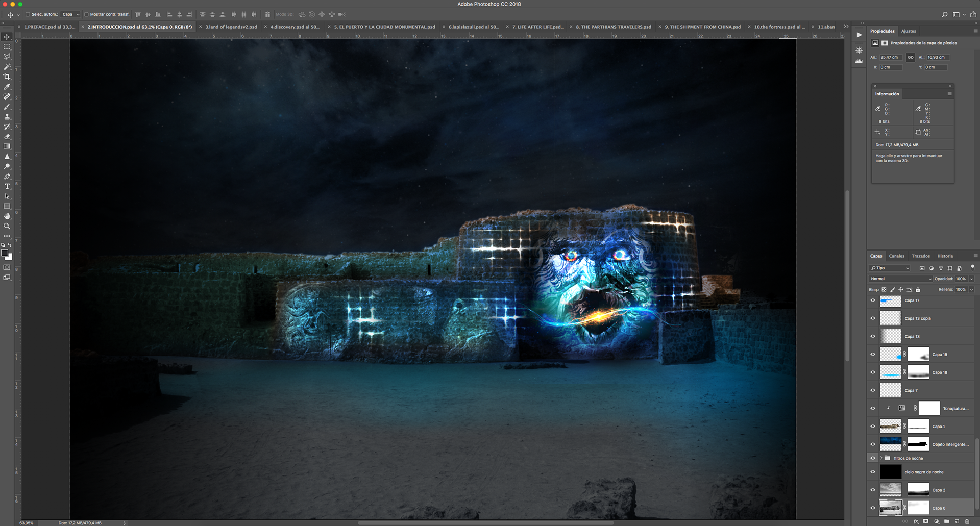Screen dimensions: 980x526
Task: Click background color swatch
Action: tap(10, 258)
